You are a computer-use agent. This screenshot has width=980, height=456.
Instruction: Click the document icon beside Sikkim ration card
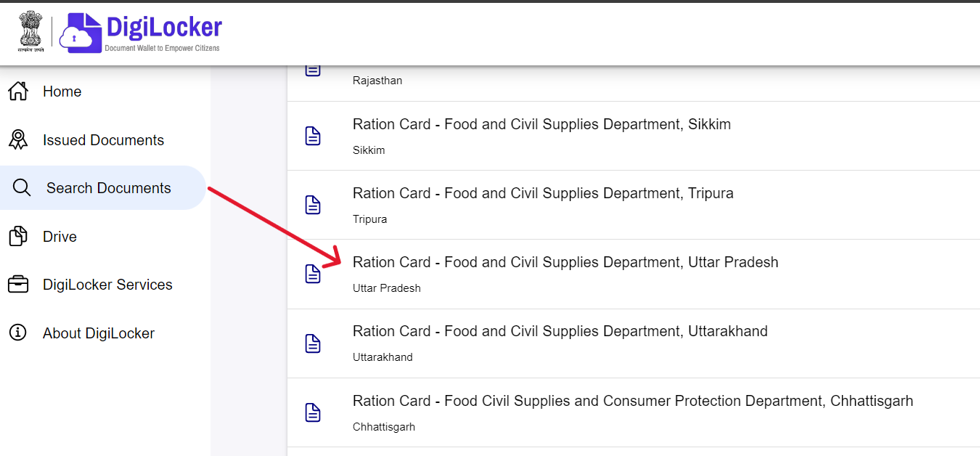(313, 136)
